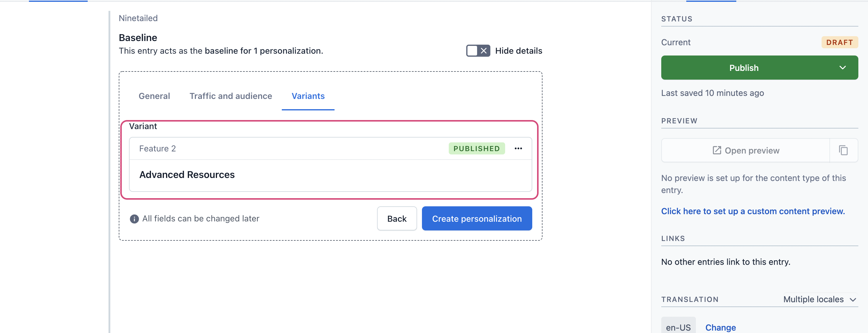Open the Traffic and audience tab
868x333 pixels.
click(x=231, y=96)
